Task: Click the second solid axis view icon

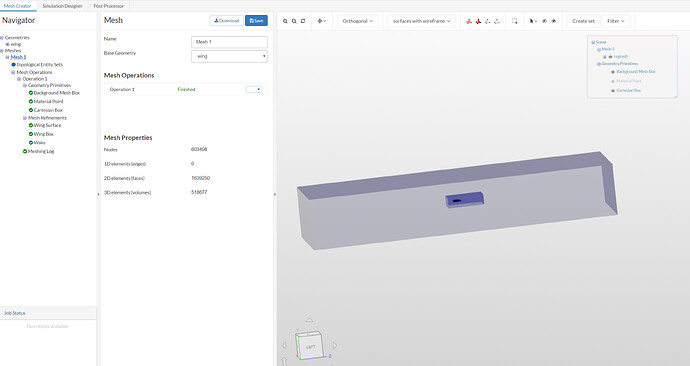Action: [x=478, y=21]
